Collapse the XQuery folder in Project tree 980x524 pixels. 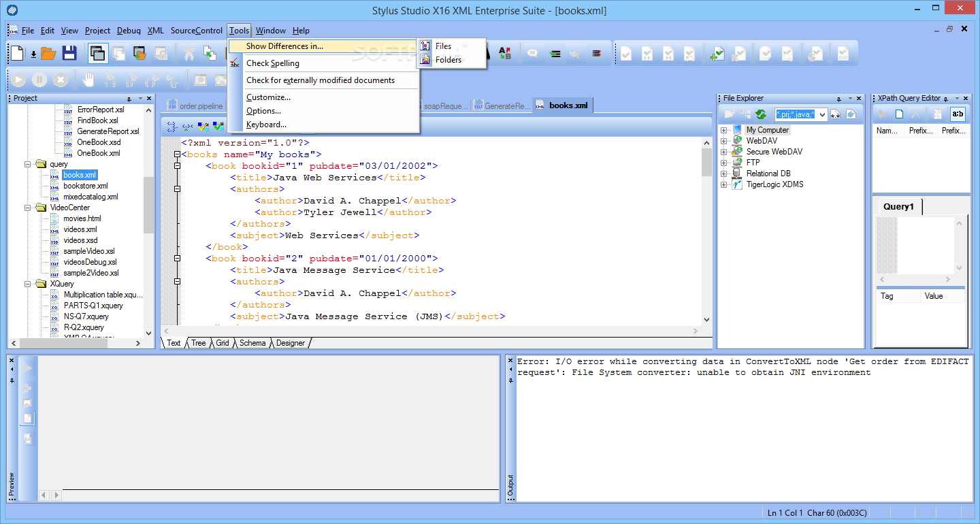click(x=29, y=284)
